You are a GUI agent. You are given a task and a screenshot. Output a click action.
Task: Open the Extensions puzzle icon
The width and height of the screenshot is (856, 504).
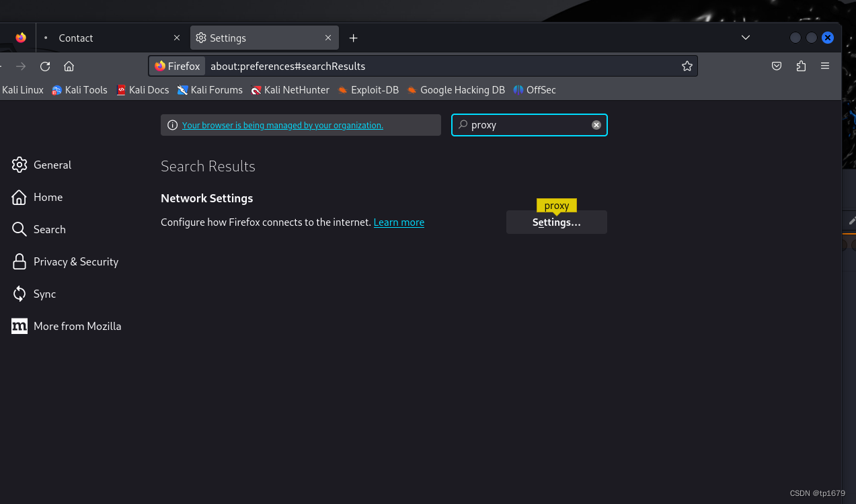801,66
